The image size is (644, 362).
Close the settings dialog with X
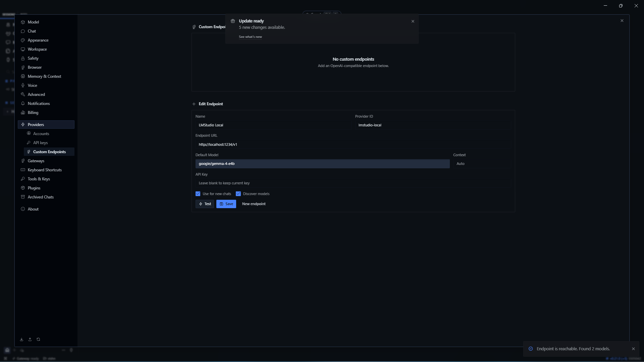point(622,20)
